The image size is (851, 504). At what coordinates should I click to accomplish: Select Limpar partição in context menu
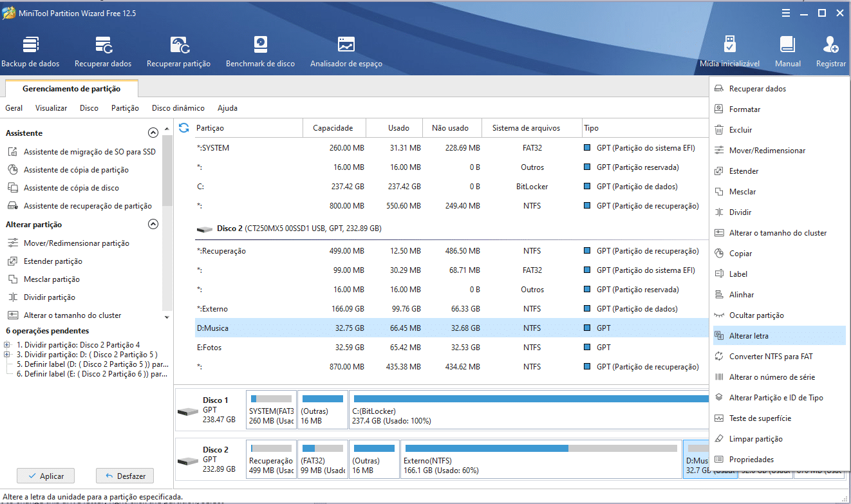coord(780,439)
